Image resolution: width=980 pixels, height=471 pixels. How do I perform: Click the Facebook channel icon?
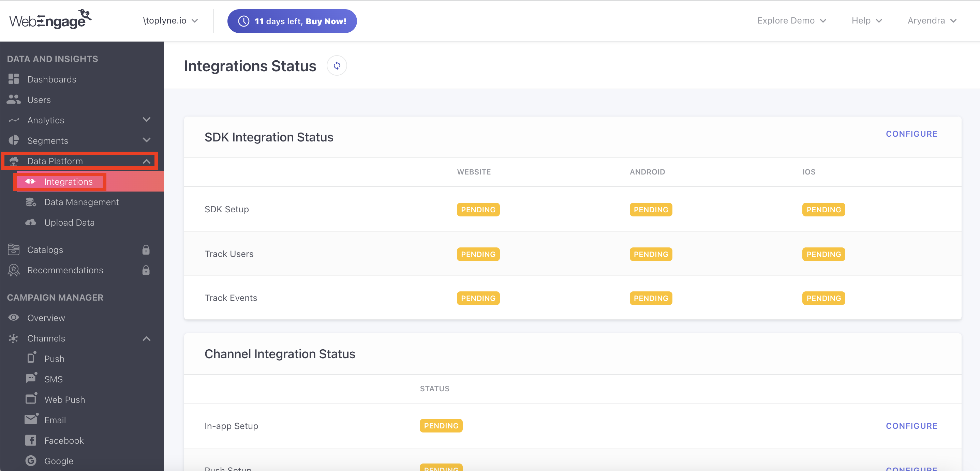(x=30, y=440)
